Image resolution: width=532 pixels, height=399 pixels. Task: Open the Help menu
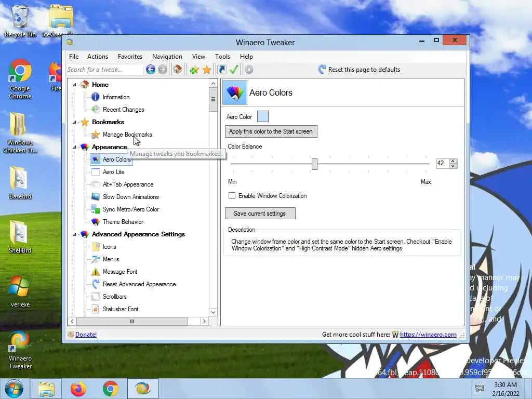tap(246, 57)
